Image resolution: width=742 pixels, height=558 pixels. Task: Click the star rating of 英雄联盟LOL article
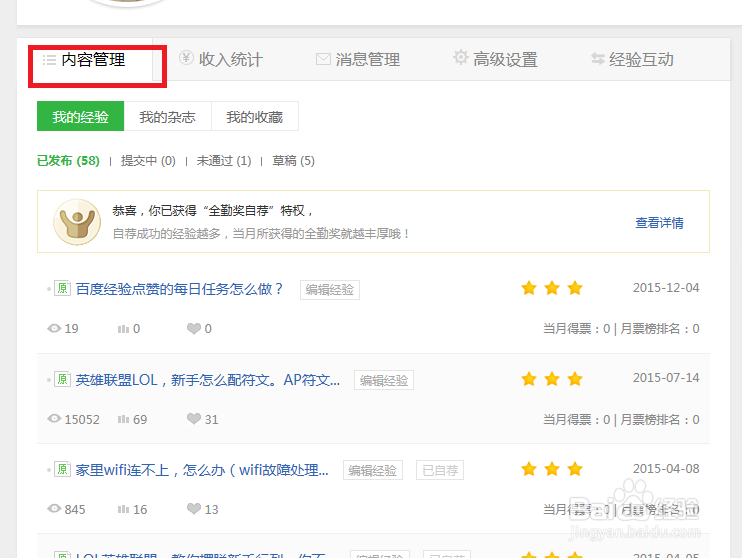coord(552,379)
